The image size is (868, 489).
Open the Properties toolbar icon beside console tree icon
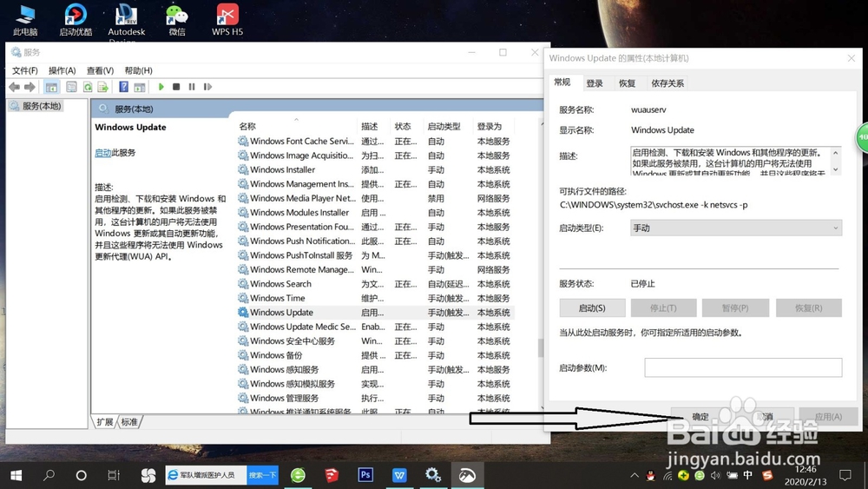[x=71, y=87]
